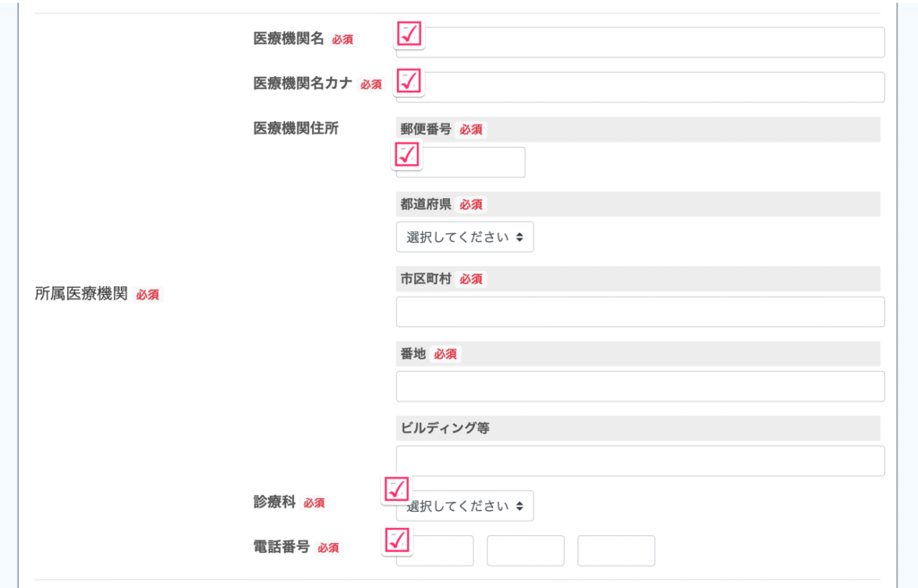Click into the 市区町村 input field

coord(640,312)
